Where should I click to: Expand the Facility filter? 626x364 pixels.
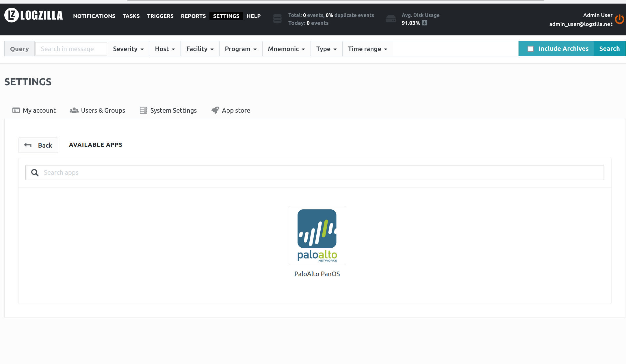200,49
